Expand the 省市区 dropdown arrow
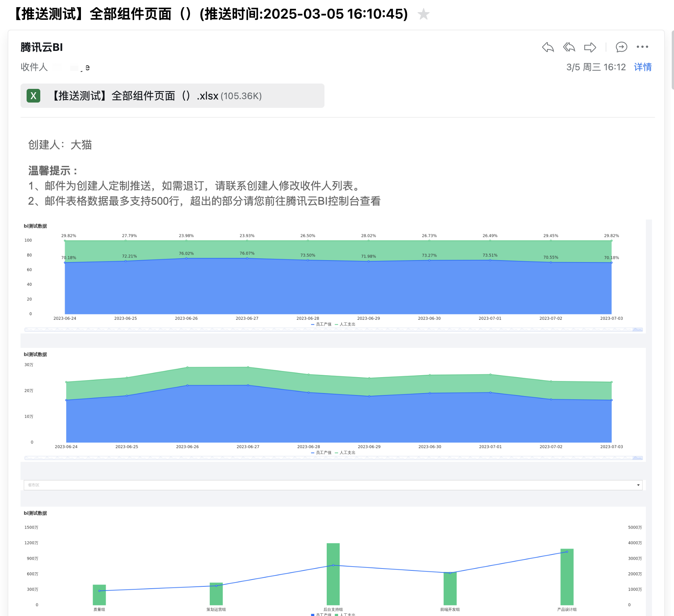 pos(638,485)
